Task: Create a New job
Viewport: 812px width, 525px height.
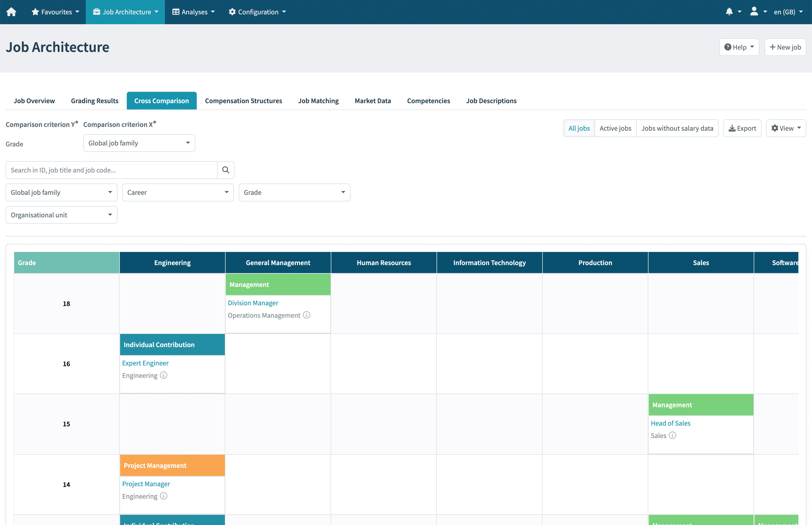Action: pyautogui.click(x=785, y=47)
